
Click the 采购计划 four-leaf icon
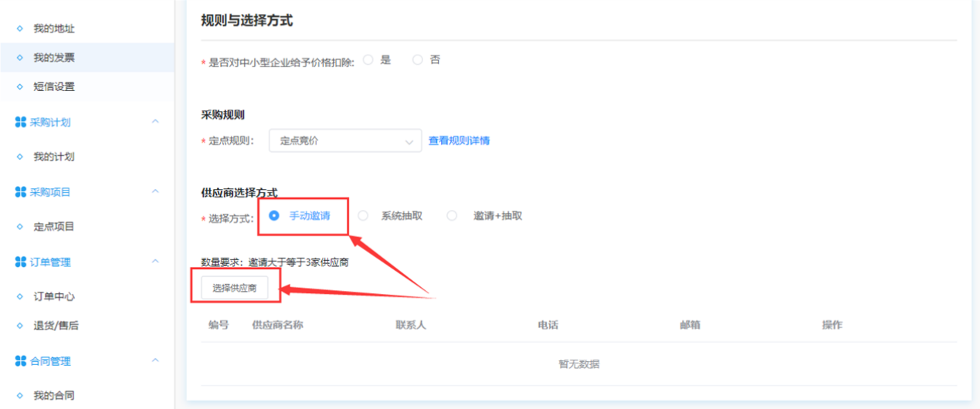click(x=21, y=122)
